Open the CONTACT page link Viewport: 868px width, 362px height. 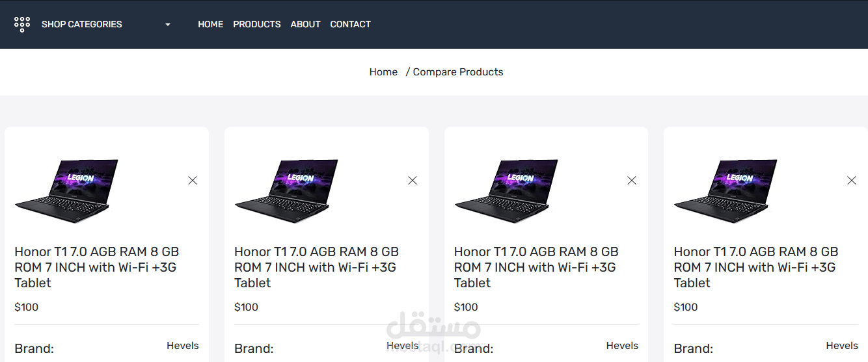coord(351,24)
